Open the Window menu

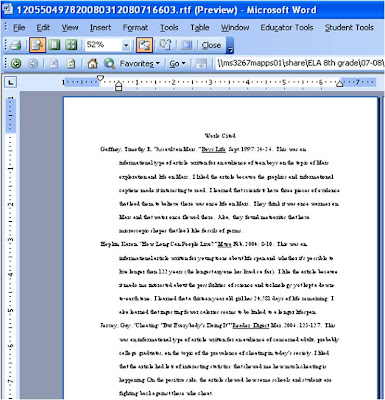(x=235, y=28)
